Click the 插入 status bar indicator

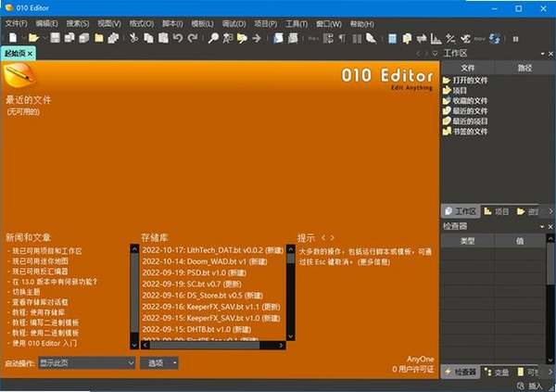tap(535, 386)
